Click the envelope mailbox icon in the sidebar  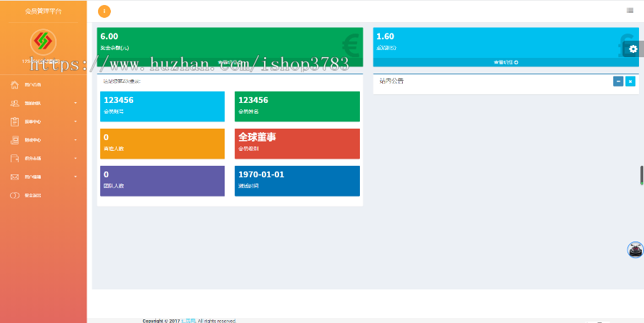coord(15,177)
